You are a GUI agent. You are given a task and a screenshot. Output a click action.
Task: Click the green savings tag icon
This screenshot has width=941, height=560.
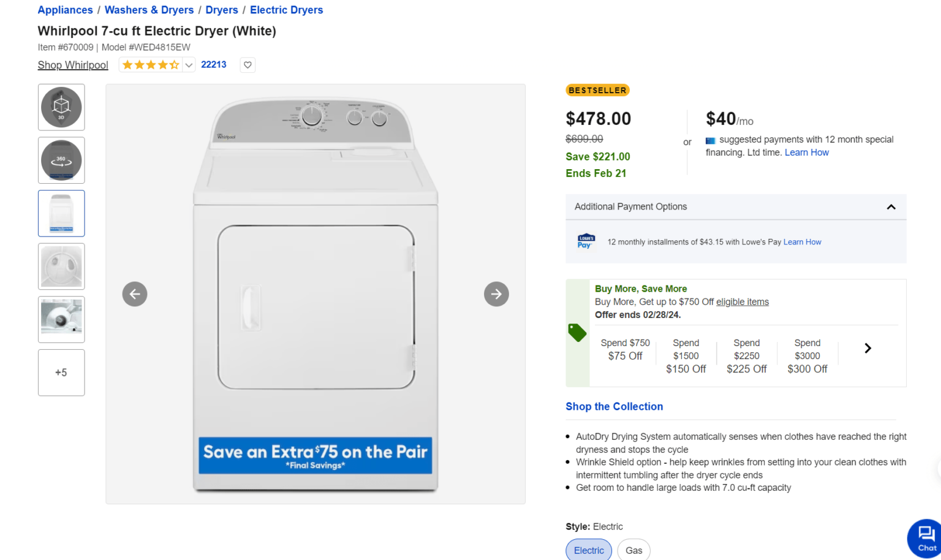click(x=577, y=333)
